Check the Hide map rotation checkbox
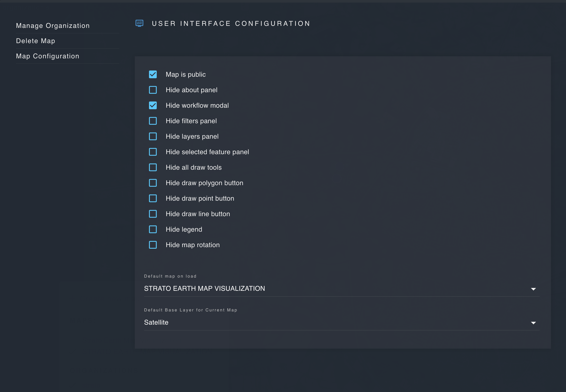 [153, 245]
